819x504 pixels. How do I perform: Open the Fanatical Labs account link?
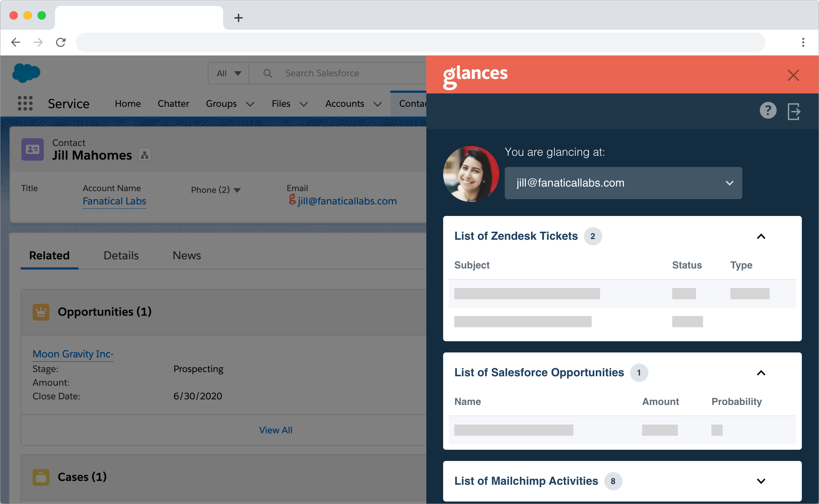[114, 201]
